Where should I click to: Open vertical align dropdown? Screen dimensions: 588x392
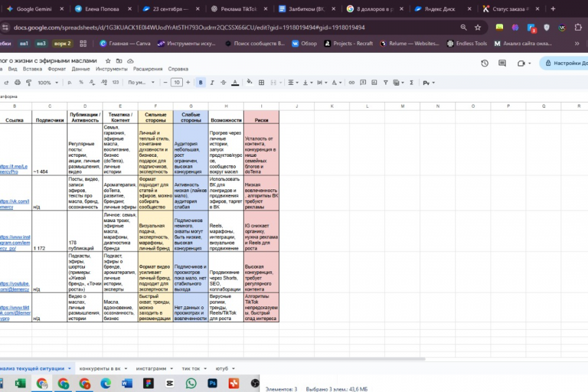pyautogui.click(x=308, y=82)
